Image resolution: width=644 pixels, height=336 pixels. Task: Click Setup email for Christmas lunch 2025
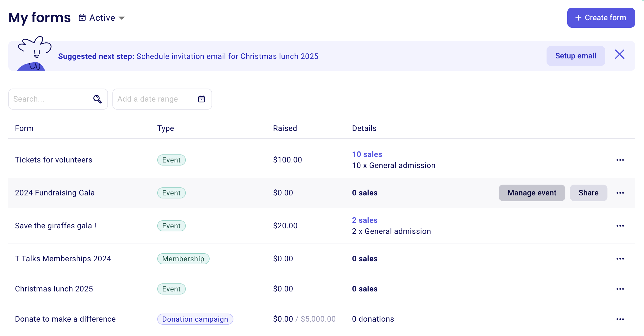click(x=575, y=56)
